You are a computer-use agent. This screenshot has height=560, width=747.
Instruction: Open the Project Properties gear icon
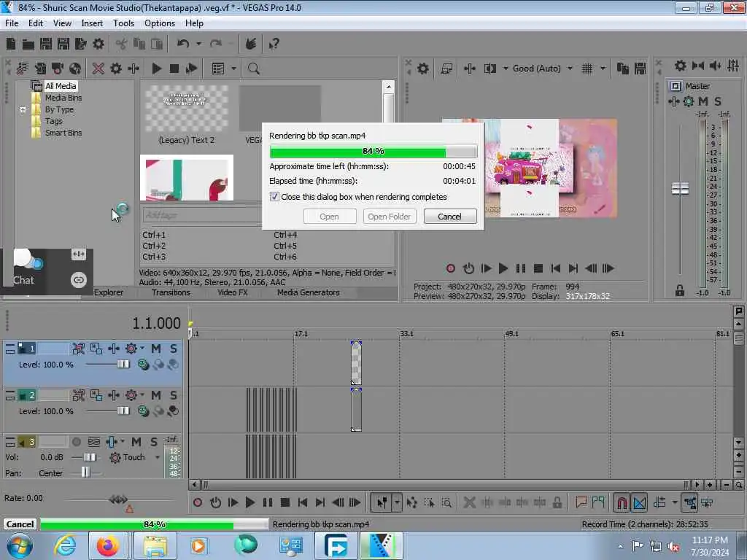pos(98,44)
